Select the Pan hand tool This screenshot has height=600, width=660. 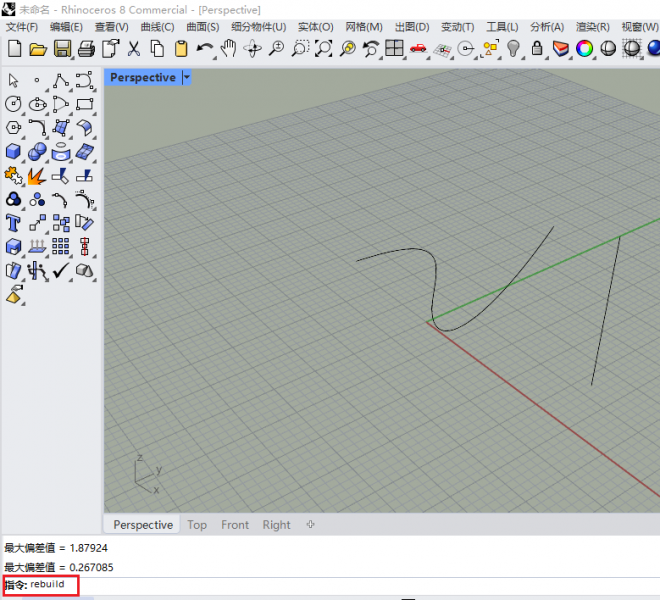tap(229, 49)
